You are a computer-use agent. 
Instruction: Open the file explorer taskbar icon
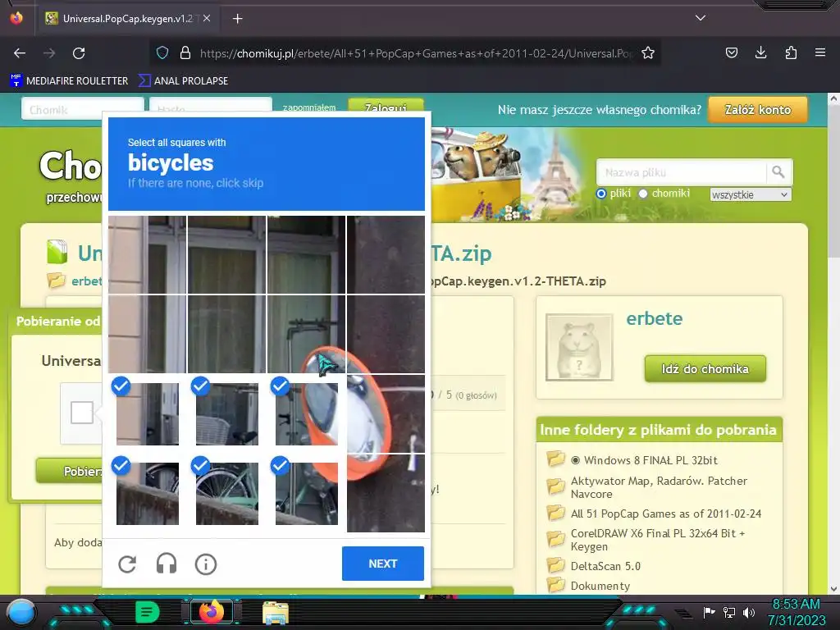pyautogui.click(x=276, y=612)
